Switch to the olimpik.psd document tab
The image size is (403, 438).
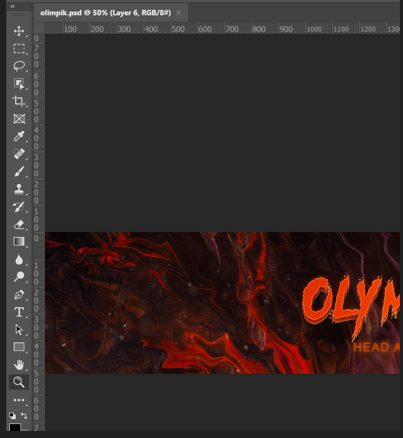click(x=105, y=13)
